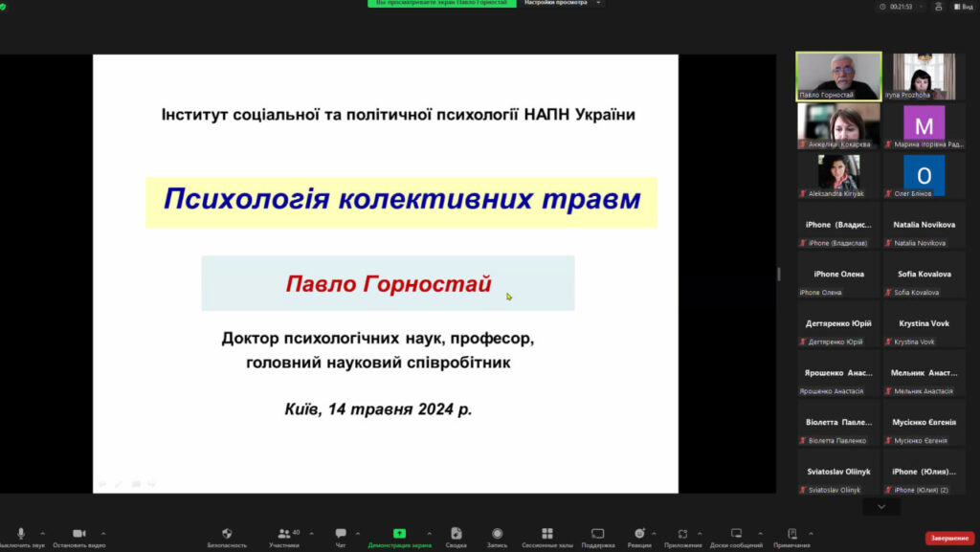
Task: Open the Участники participants panel
Action: [284, 534]
